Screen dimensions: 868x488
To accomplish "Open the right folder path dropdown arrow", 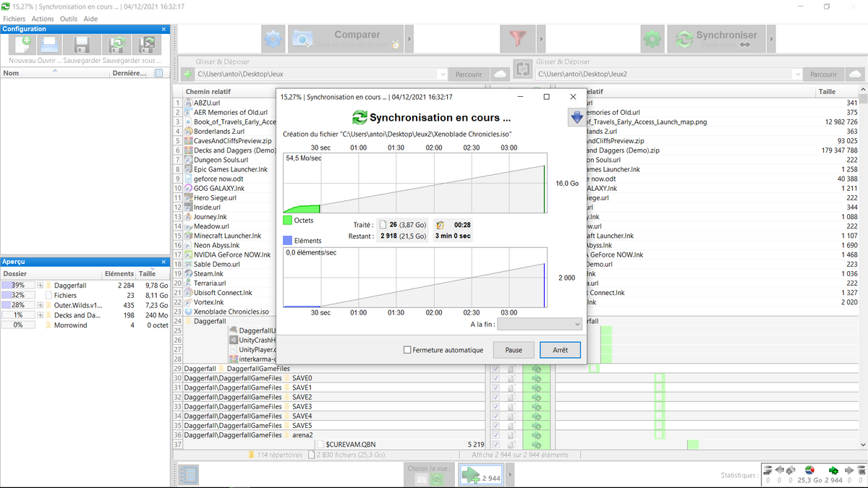I will tap(796, 74).
